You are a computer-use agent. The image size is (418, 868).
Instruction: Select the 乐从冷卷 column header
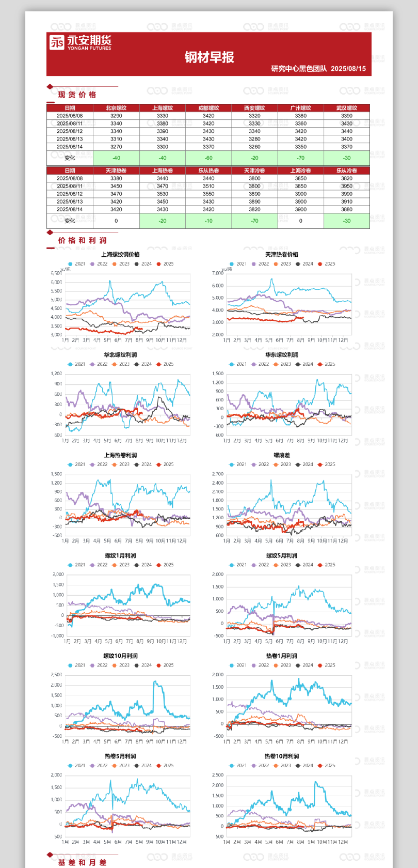click(x=347, y=171)
